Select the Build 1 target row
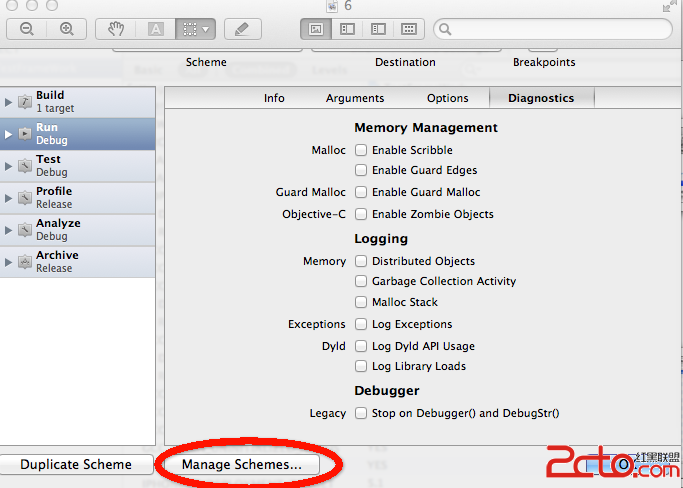The height and width of the screenshot is (488, 683). (x=78, y=102)
